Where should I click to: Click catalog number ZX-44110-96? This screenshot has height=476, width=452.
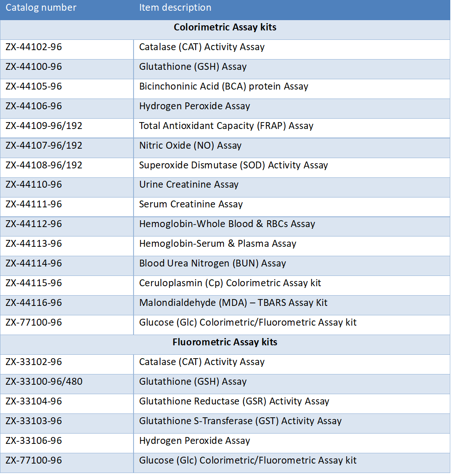pos(34,185)
